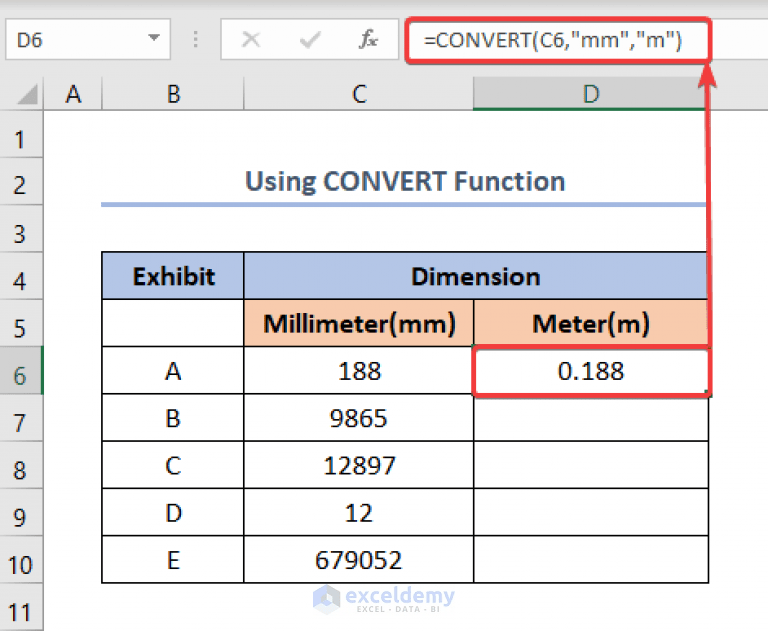Select Exhibit cell 'A' in row 6
Image resolution: width=768 pixels, height=631 pixels.
click(173, 371)
